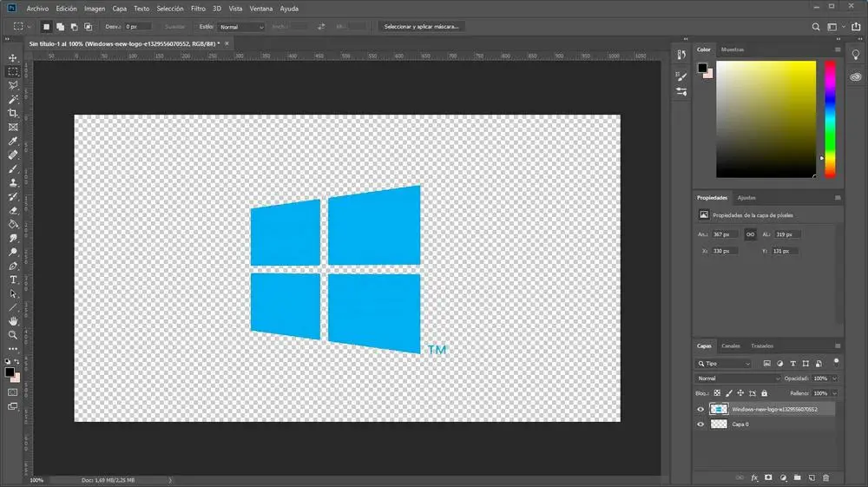Open the Capas panel options menu
Viewport: 868px width, 487px height.
(838, 346)
